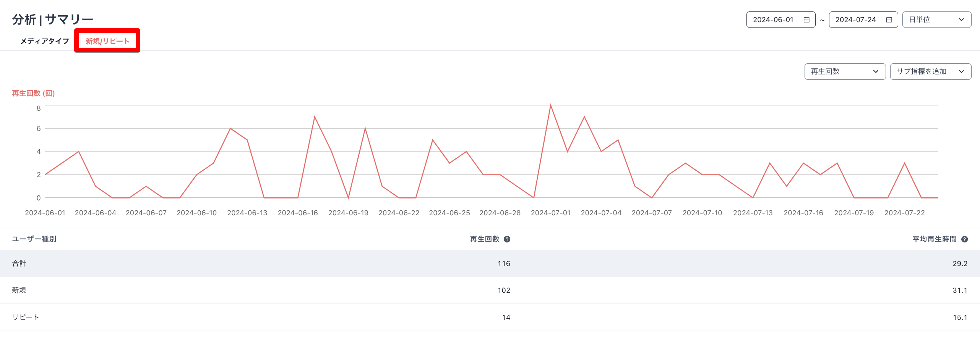This screenshot has width=980, height=342.
Task: Click the ユーザー種別 column header
Action: click(x=34, y=239)
